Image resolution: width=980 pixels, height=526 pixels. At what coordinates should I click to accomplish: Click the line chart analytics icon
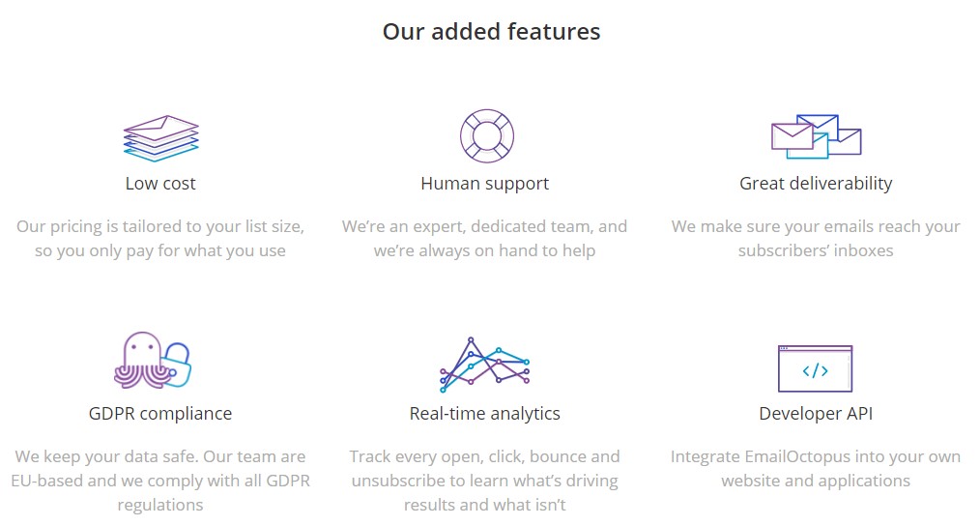coord(485,365)
